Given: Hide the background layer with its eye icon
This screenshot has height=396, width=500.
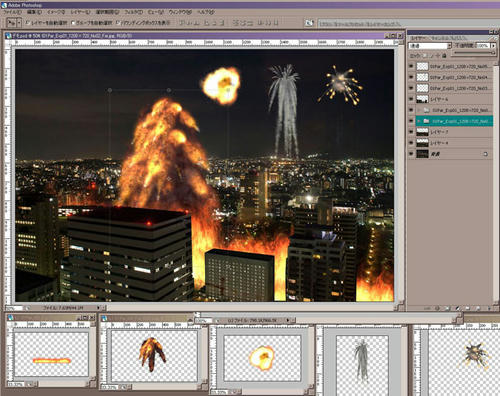Looking at the screenshot, I should click(411, 154).
